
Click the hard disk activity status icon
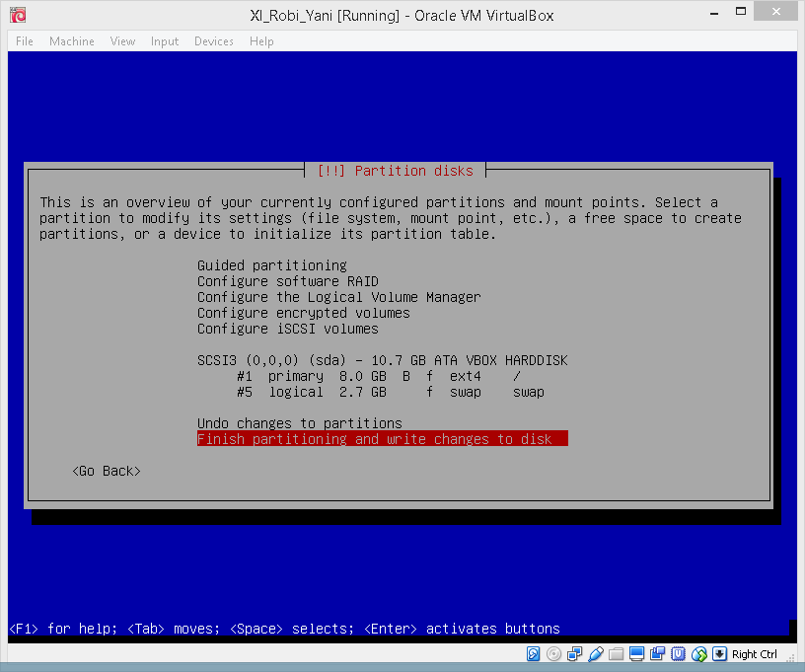pyautogui.click(x=533, y=653)
